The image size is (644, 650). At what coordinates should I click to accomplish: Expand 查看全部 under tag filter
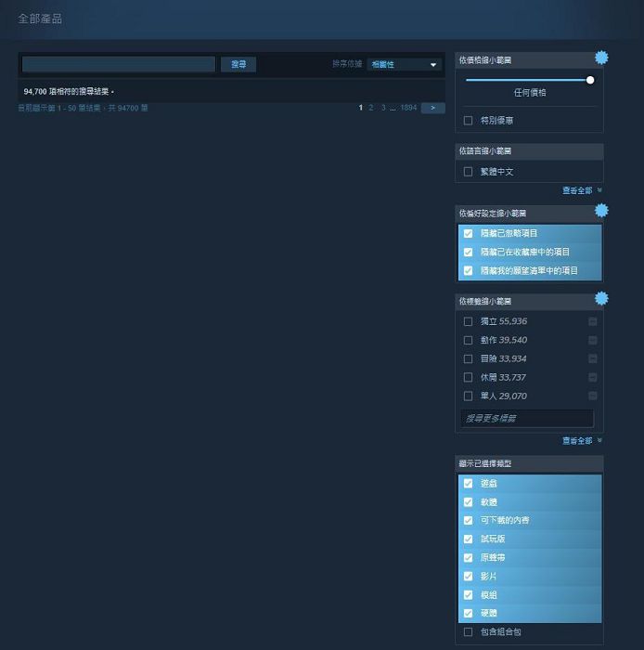[582, 441]
